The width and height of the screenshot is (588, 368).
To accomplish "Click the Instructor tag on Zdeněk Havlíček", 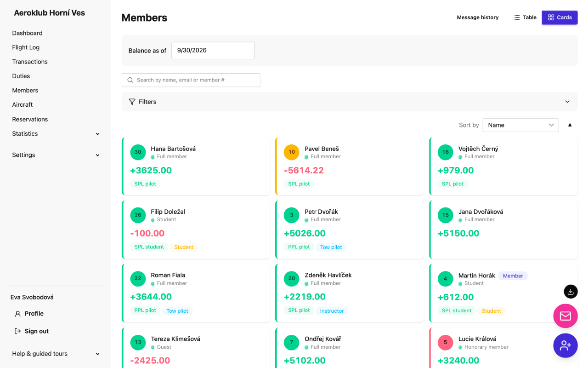I will pos(332,311).
